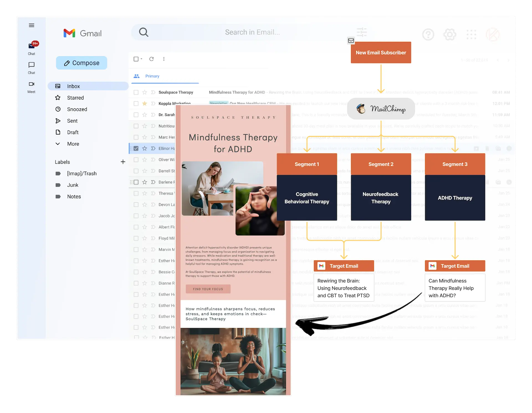The width and height of the screenshot is (532, 413).
Task: Click FIND YOUR FOCUS in the email
Action: point(208,289)
